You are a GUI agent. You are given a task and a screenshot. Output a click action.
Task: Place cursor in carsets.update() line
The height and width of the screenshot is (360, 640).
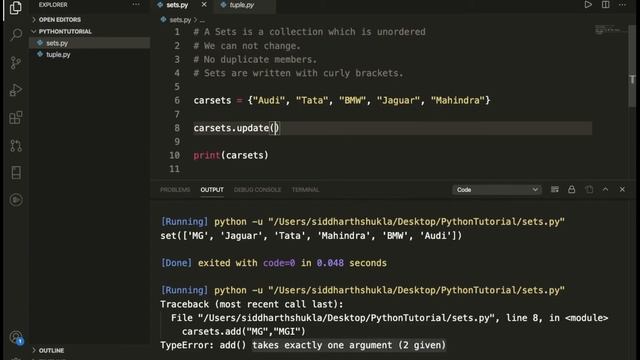[x=236, y=128]
